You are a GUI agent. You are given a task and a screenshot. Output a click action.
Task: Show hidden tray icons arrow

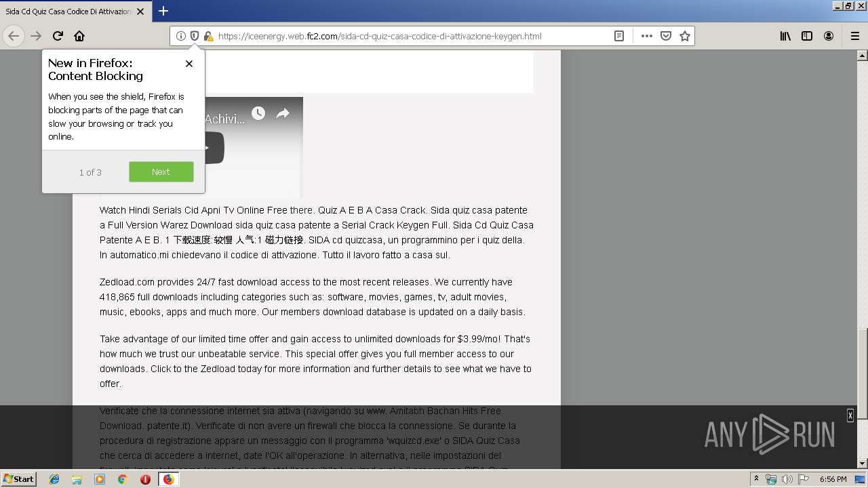point(757,479)
